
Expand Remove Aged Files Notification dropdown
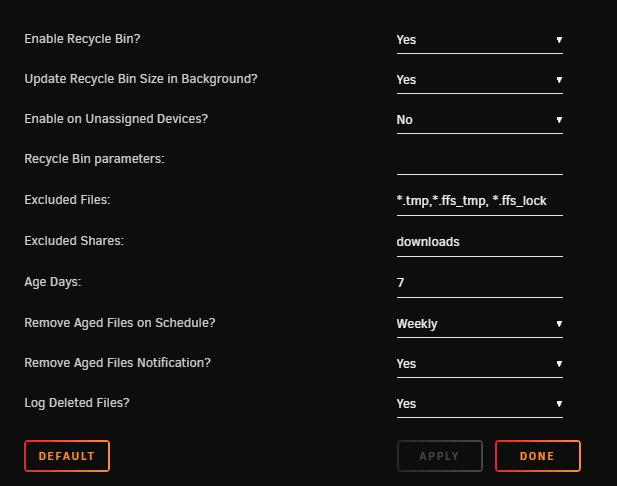(480, 364)
